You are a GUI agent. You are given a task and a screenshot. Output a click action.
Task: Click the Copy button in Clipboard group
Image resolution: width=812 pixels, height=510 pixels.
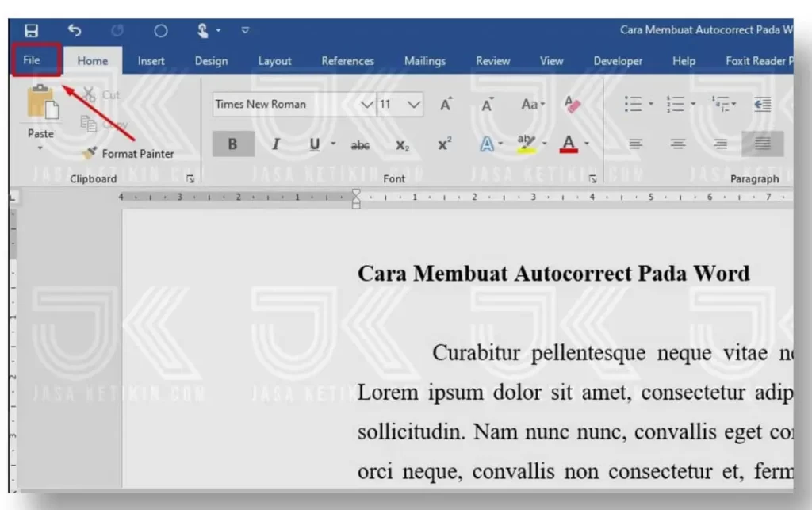(104, 125)
